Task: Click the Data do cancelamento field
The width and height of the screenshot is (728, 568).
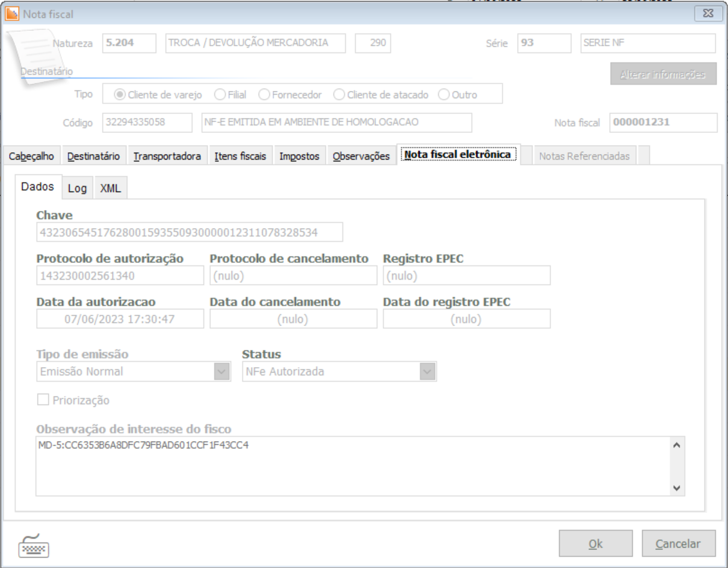Action: coord(294,319)
